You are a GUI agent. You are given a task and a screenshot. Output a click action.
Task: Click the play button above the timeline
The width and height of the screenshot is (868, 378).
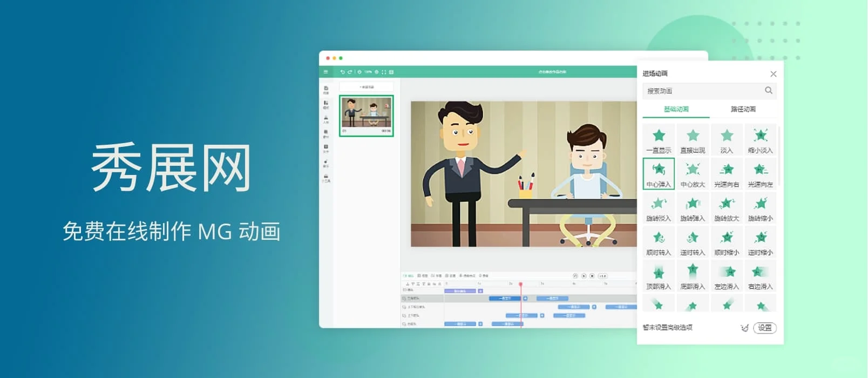pos(584,276)
